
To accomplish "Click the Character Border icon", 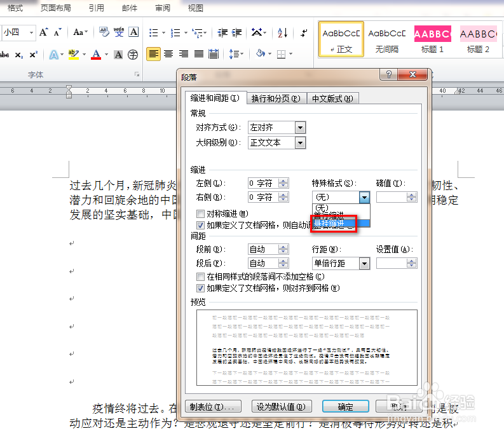I will pos(133,32).
